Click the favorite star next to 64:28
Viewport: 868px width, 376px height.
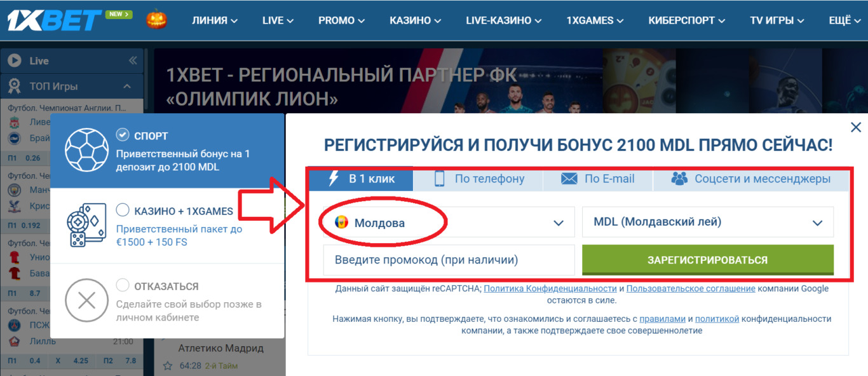pos(168,366)
